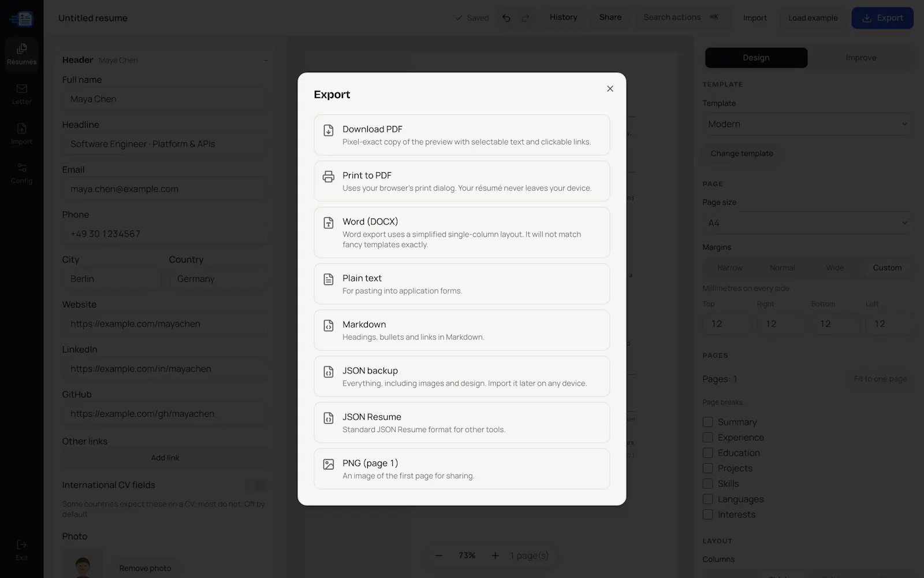924x578 pixels.
Task: Click the printer icon for Print to PDF
Action: coord(329,176)
